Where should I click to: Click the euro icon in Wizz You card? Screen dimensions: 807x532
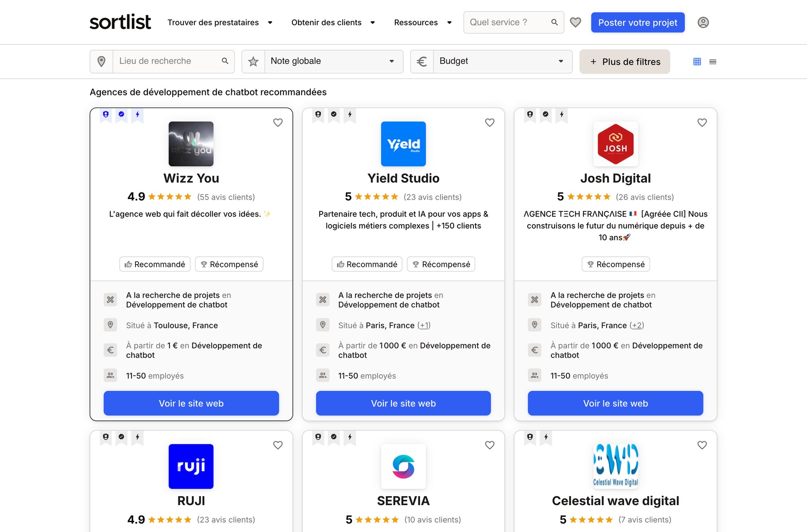tap(110, 350)
